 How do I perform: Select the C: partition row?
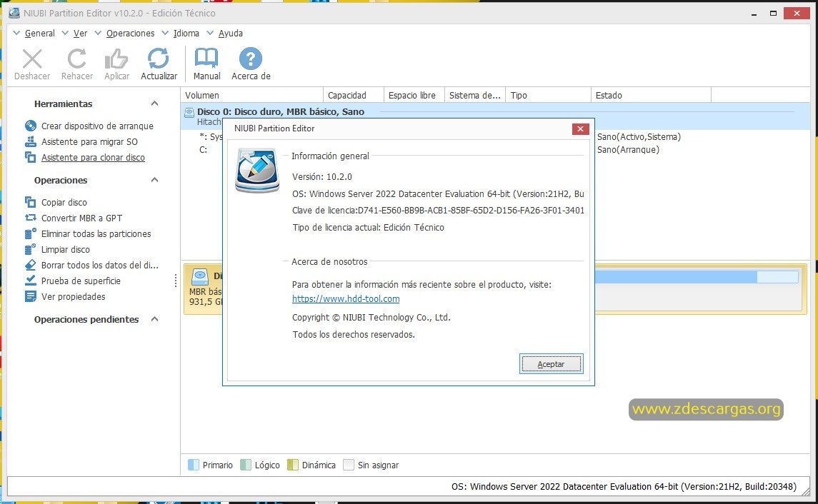(x=203, y=150)
